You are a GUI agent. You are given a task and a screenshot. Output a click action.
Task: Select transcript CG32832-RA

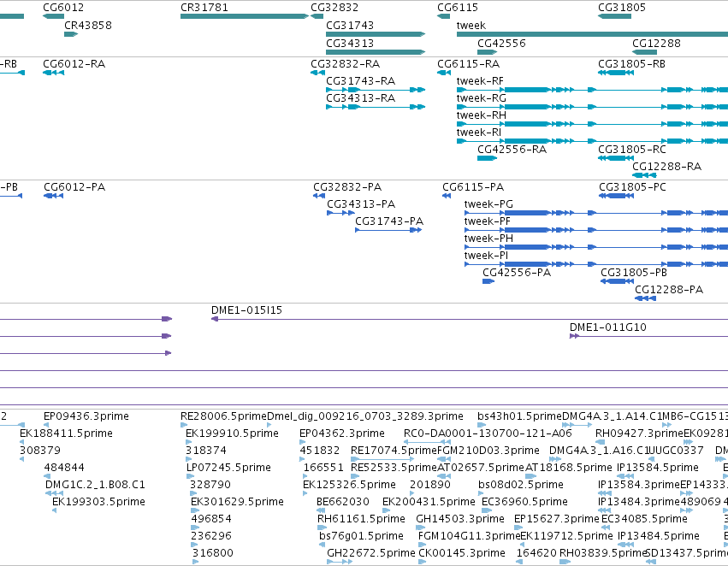tap(345, 64)
